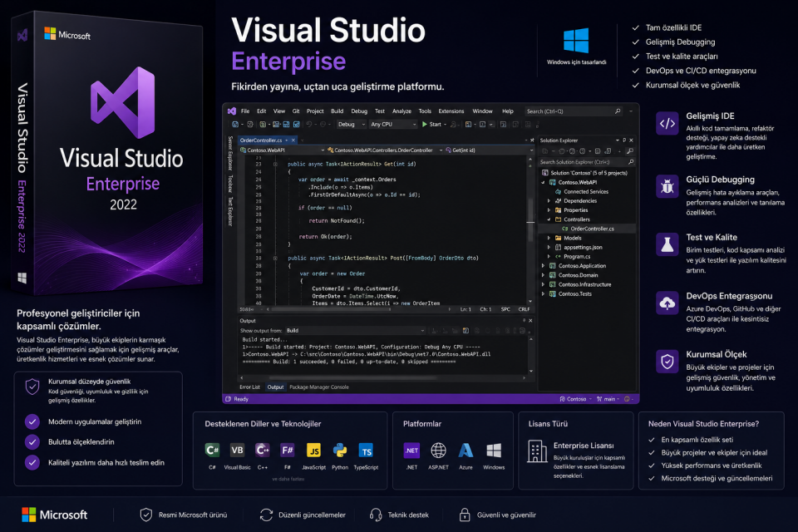Click the Python logo icon

pos(340,450)
